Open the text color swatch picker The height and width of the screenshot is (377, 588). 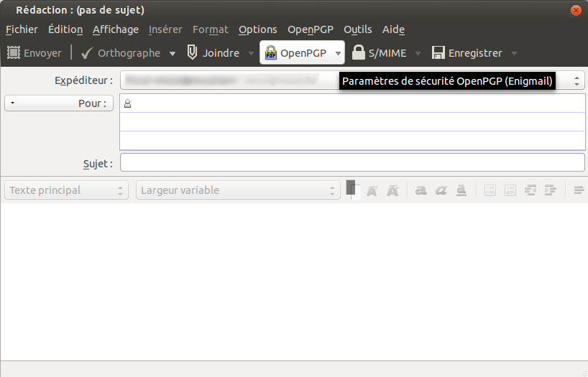[x=352, y=190]
